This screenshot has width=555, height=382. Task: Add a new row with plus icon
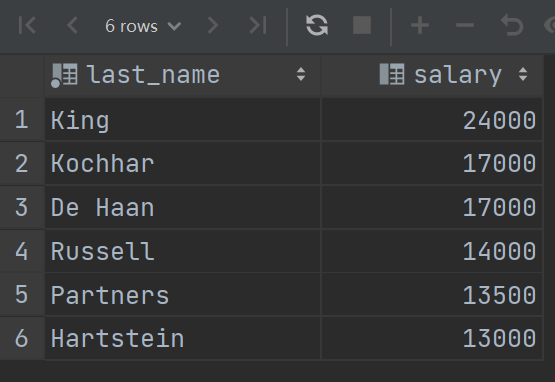point(420,25)
